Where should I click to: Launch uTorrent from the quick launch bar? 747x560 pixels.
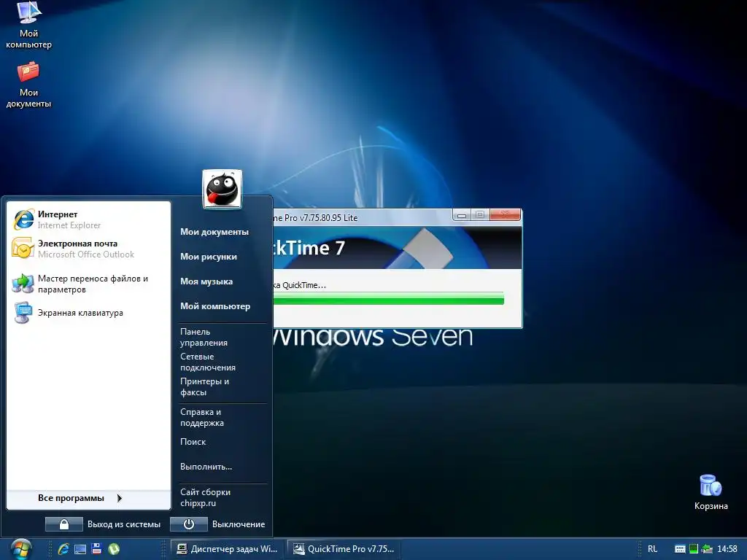point(113,549)
